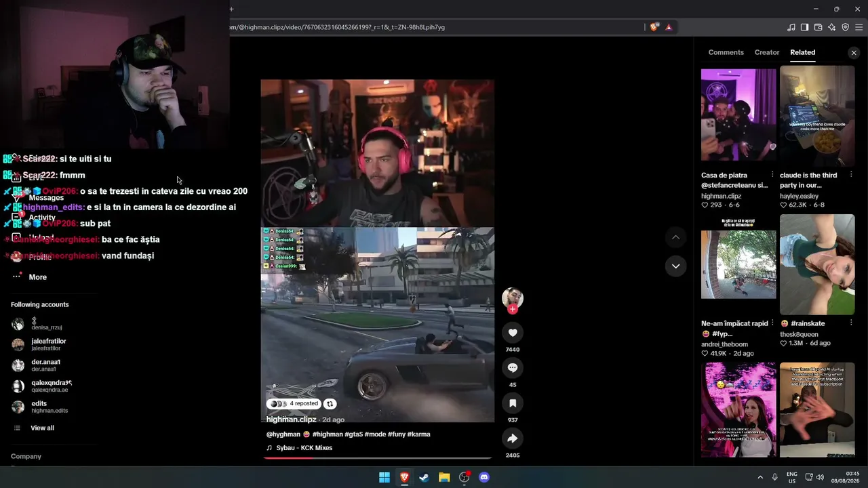Click View all following accounts
Screen dimensions: 868x488
click(33, 428)
